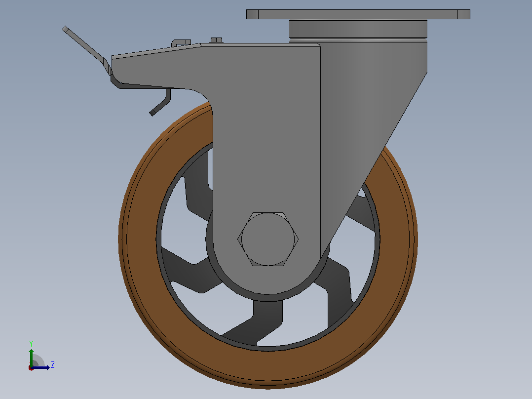Select the red origin point of triad

point(31,368)
